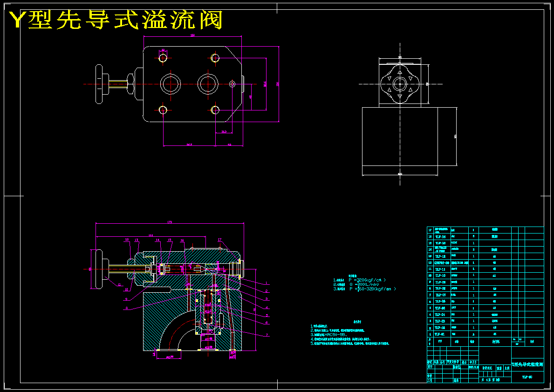Click callout number 12 on section view
The height and width of the screenshot is (392, 554).
[x=127, y=240]
